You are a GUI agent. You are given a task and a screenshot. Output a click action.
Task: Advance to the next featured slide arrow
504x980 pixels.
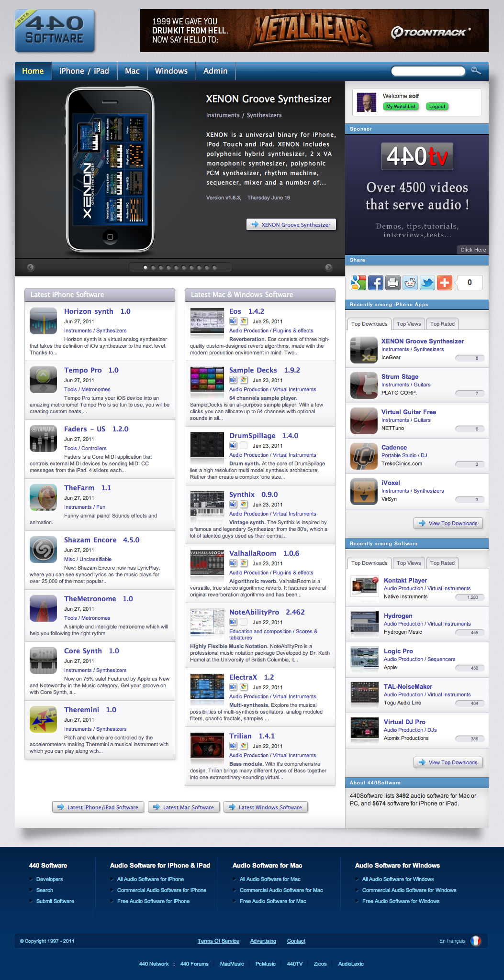point(329,267)
